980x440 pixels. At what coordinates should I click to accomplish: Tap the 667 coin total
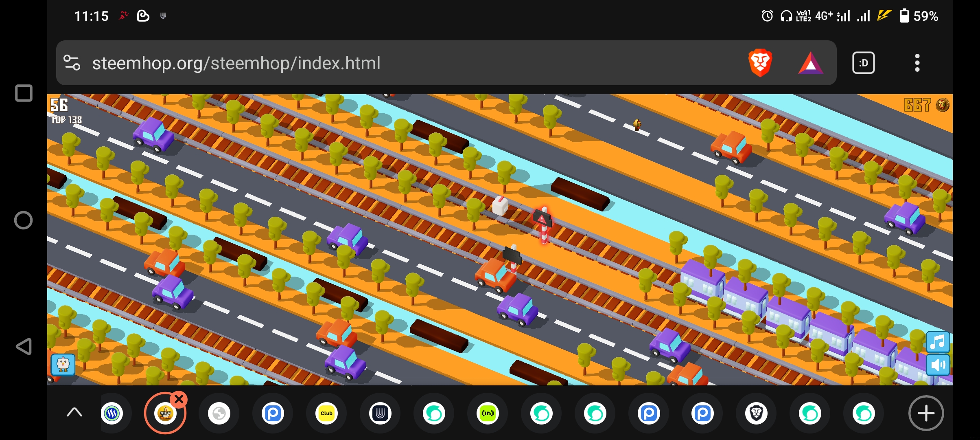coord(917,105)
